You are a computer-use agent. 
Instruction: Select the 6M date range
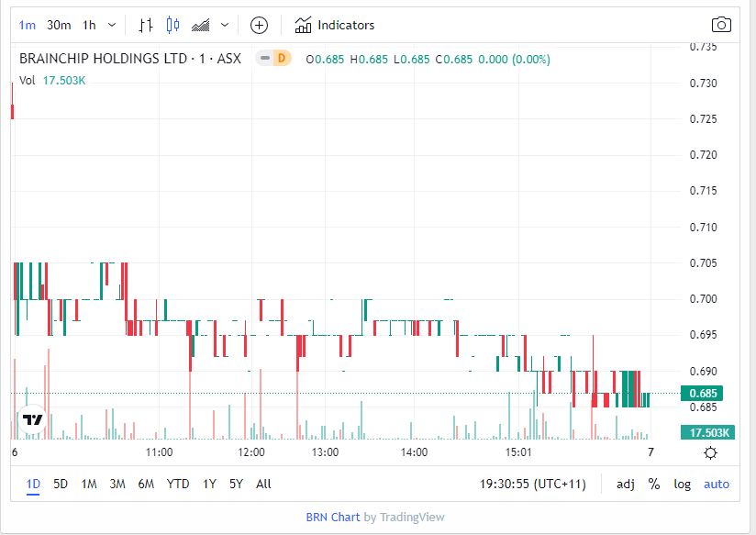(x=146, y=484)
